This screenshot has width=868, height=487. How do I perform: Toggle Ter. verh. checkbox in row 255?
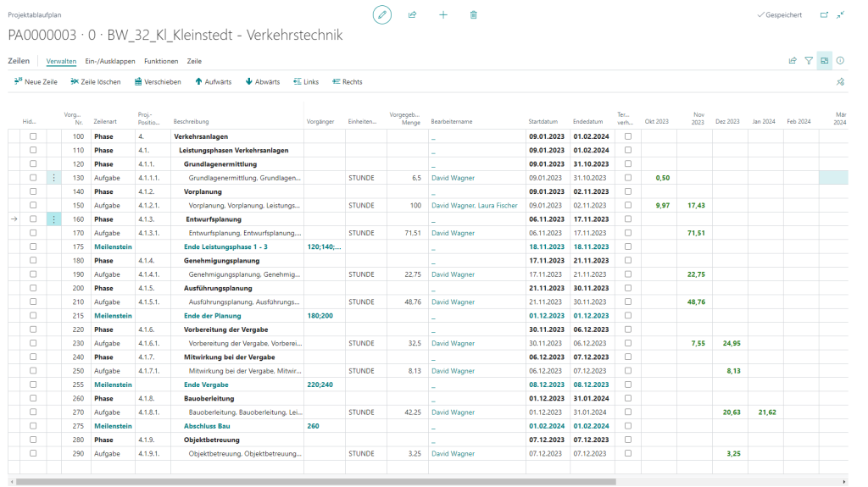point(628,385)
